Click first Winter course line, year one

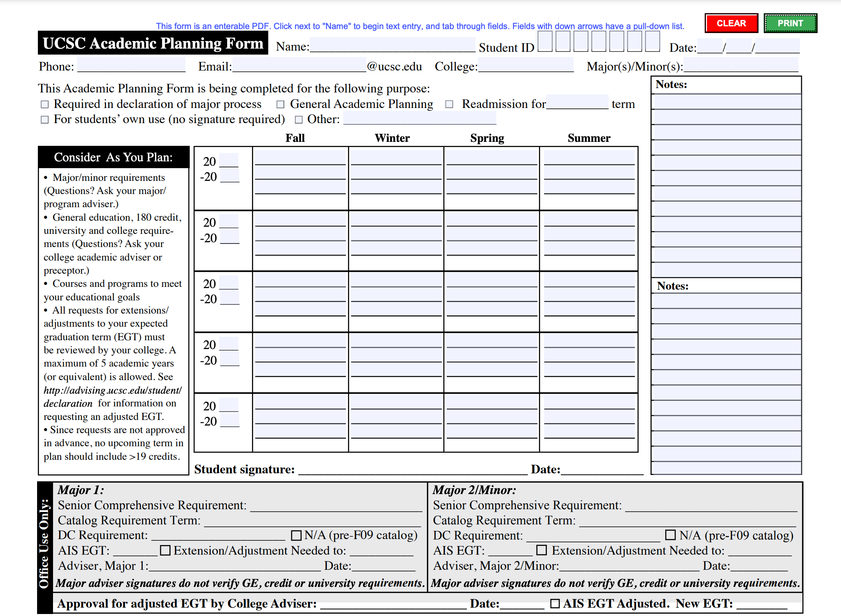pyautogui.click(x=396, y=158)
